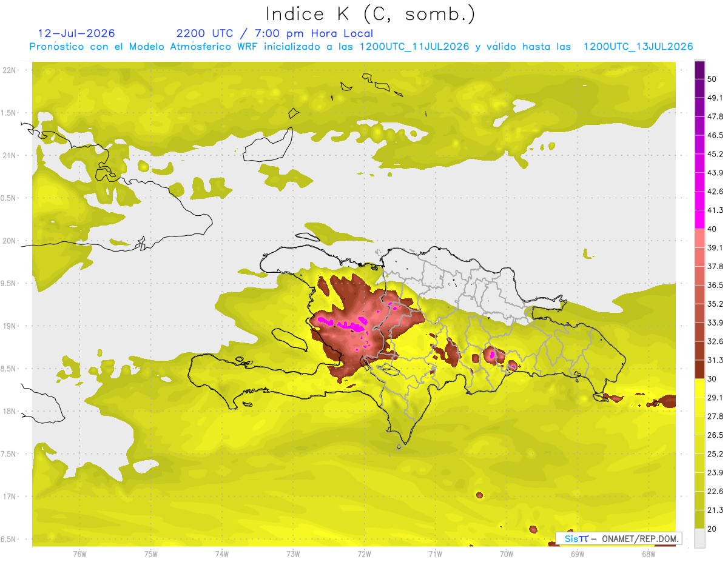Select the date text "12-Jul-2026"
This screenshot has height=562, width=728.
(76, 33)
